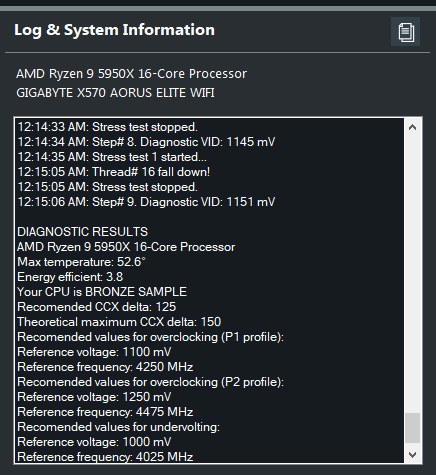Select log line '12:14:33 AM: Stress test stopped.'
Image resolution: width=436 pixels, height=475 pixels.
point(108,127)
